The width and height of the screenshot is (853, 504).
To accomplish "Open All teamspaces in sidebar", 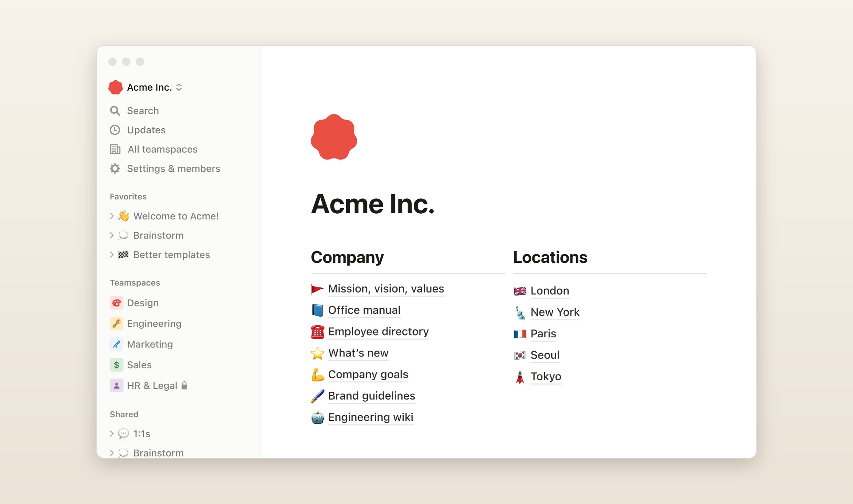I will point(162,149).
